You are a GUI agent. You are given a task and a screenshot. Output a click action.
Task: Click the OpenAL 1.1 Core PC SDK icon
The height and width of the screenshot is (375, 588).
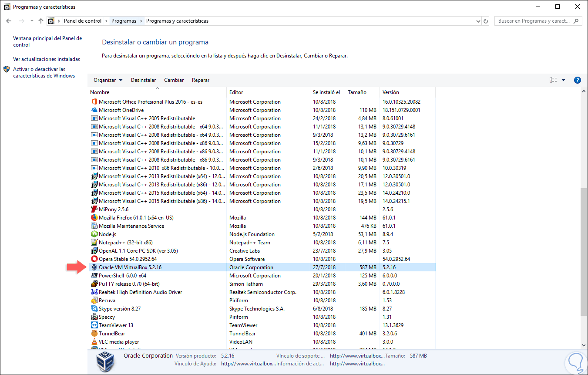point(94,251)
